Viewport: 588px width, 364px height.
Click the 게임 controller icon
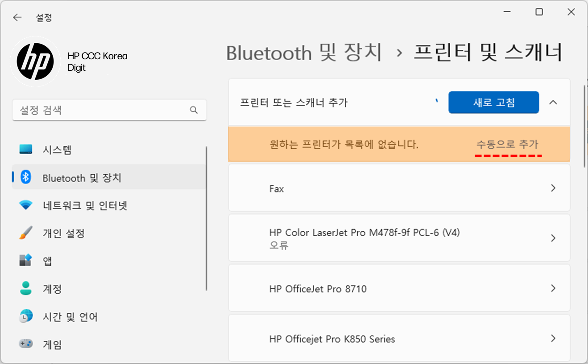pyautogui.click(x=26, y=344)
